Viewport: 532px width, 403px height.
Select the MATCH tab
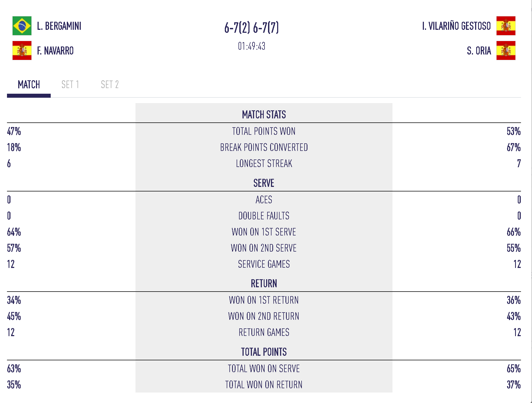(29, 85)
